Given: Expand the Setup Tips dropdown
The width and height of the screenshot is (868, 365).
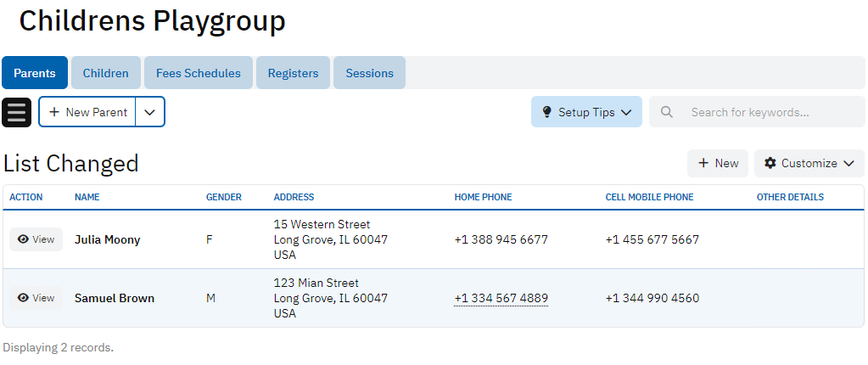Looking at the screenshot, I should click(x=626, y=112).
